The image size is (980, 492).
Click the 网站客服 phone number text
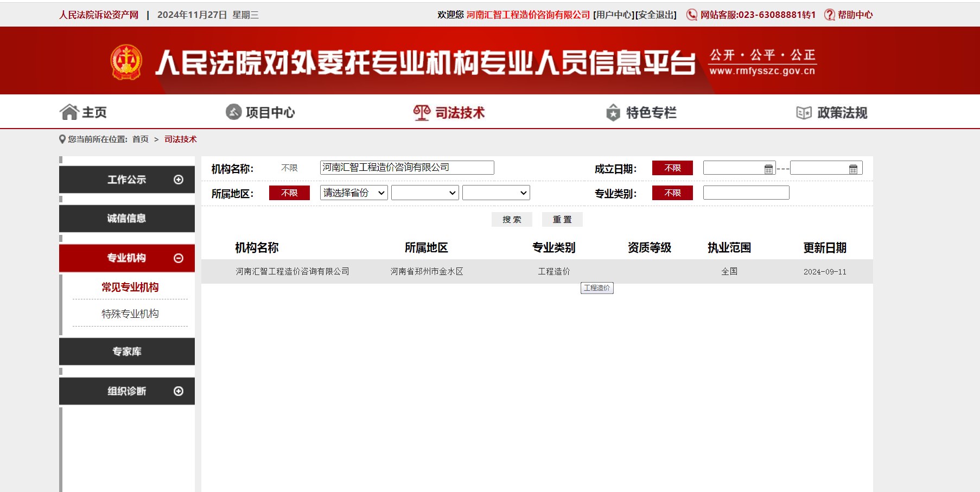click(x=758, y=15)
